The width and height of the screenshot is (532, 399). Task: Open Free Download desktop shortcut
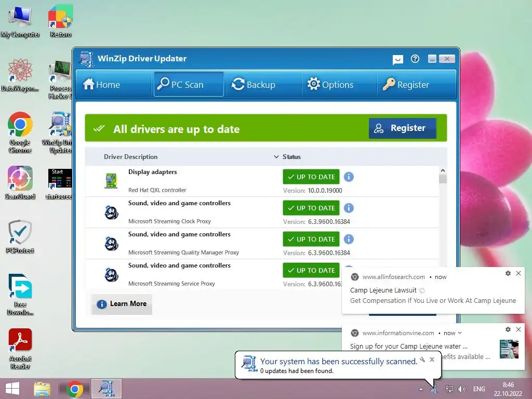(20, 295)
